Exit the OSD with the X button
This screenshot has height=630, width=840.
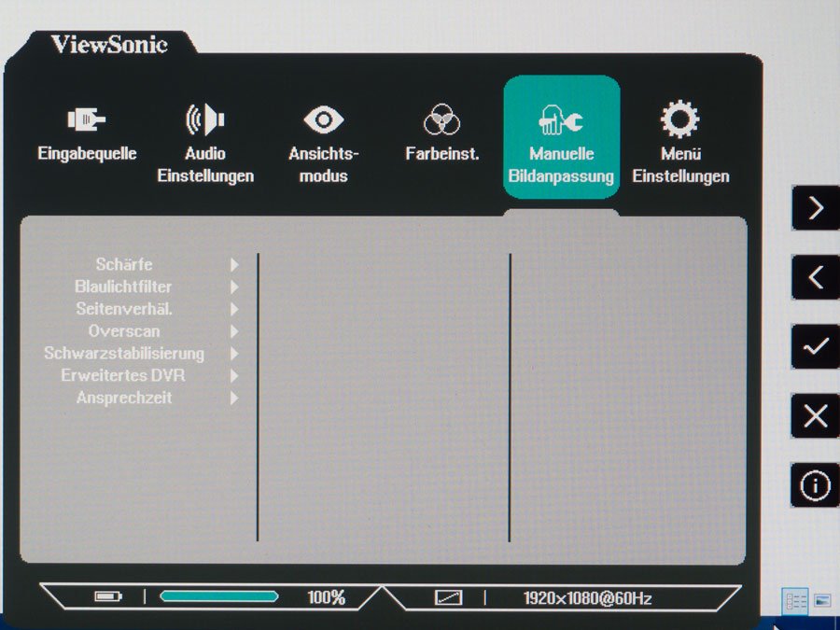[816, 415]
